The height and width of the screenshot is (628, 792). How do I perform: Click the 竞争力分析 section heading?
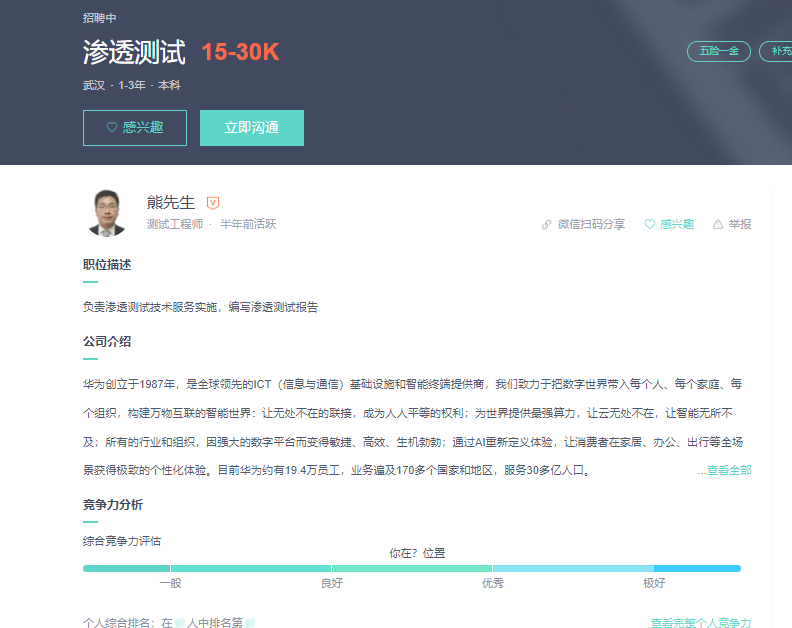coord(113,505)
